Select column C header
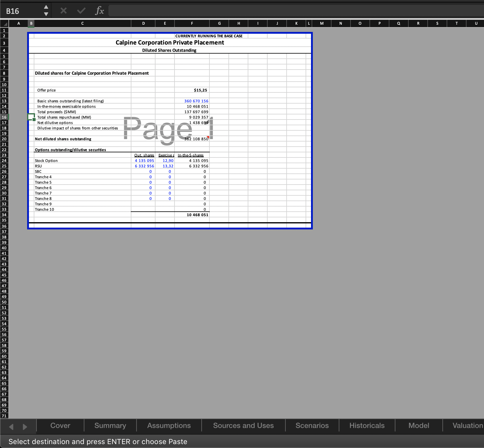 click(83, 23)
